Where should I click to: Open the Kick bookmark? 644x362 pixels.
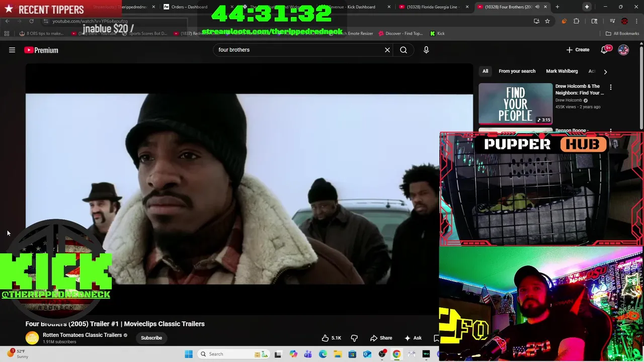pos(437,34)
